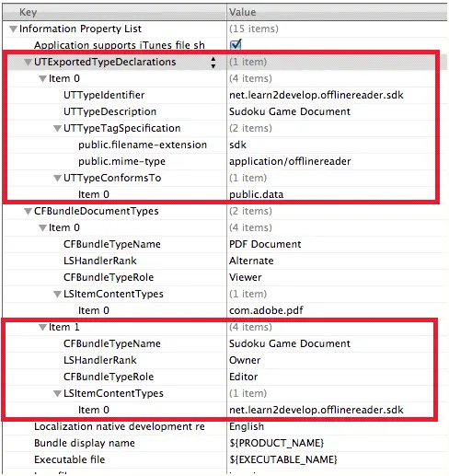The image size is (449, 476).
Task: Select the Owner handler rank value
Action: [245, 360]
